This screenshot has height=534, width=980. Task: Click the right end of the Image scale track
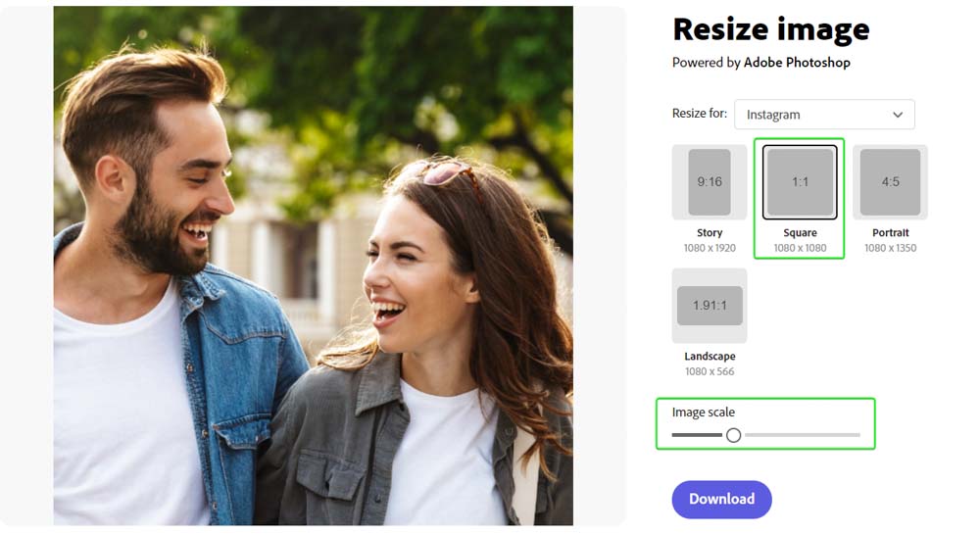(857, 435)
